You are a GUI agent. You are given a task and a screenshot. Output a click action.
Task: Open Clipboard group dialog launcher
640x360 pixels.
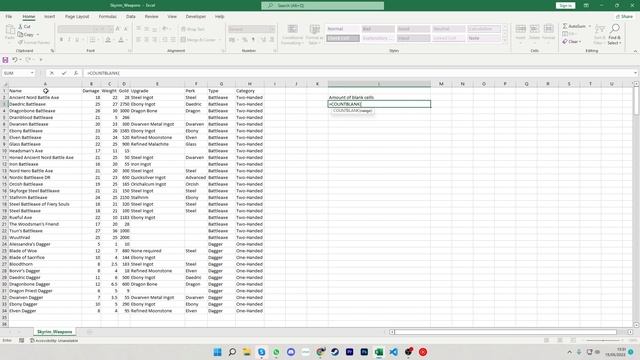(x=52, y=51)
